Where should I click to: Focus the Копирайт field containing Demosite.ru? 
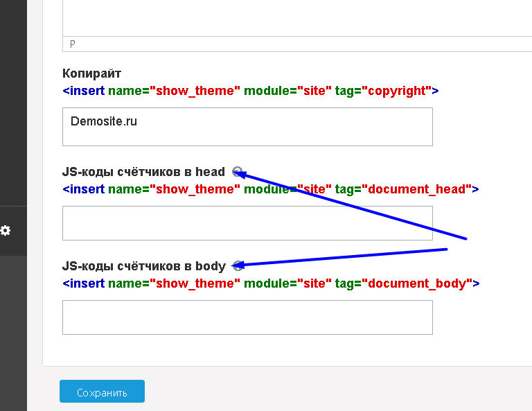point(247,127)
